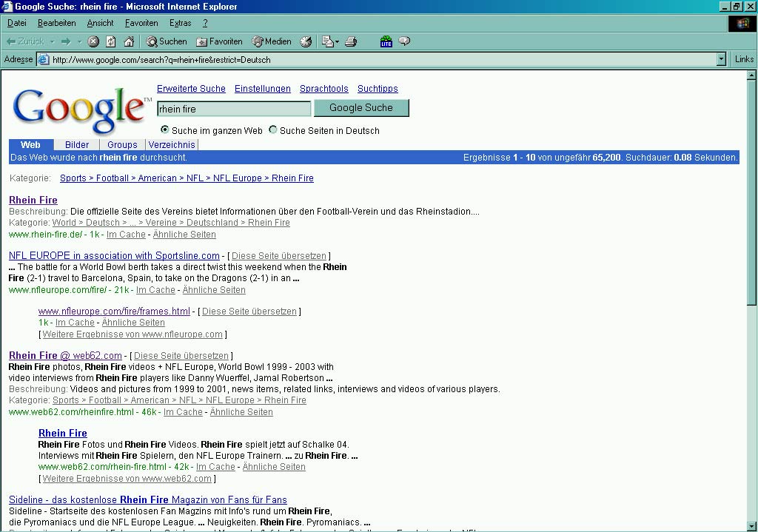The width and height of the screenshot is (758, 532).
Task: Click the page icon beside the address URL
Action: [44, 59]
